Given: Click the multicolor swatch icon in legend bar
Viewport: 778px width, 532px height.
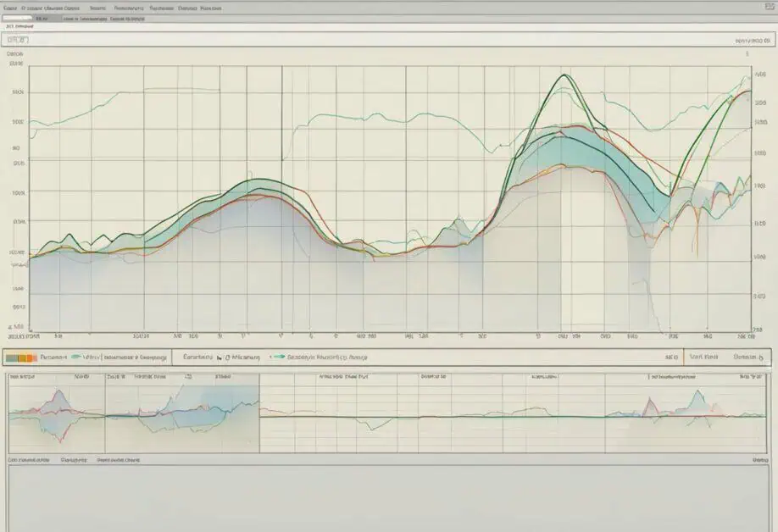Looking at the screenshot, I should pyautogui.click(x=21, y=357).
